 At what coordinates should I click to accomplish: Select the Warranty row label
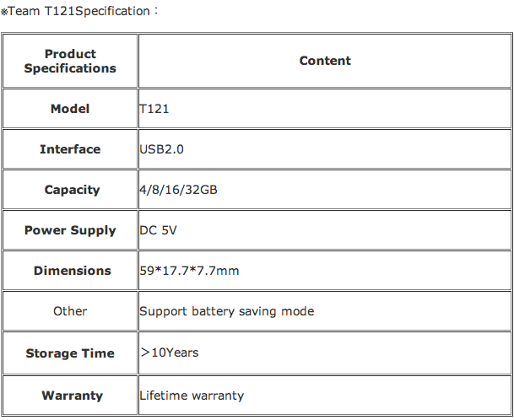pyautogui.click(x=72, y=396)
